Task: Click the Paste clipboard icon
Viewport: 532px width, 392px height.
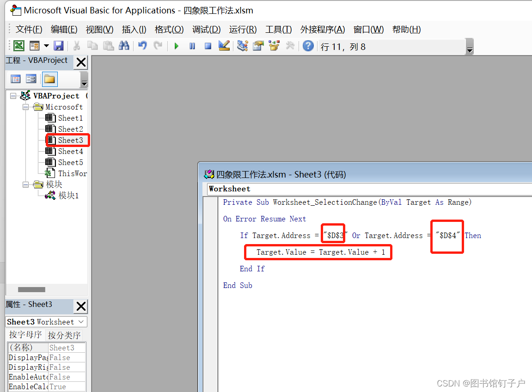Action: 108,46
